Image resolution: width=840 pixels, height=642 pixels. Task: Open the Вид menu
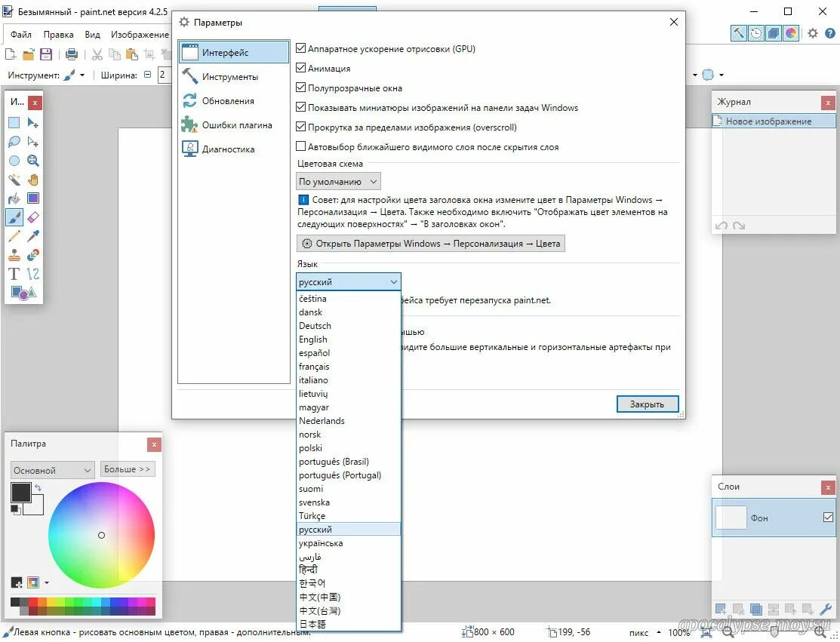click(x=92, y=34)
